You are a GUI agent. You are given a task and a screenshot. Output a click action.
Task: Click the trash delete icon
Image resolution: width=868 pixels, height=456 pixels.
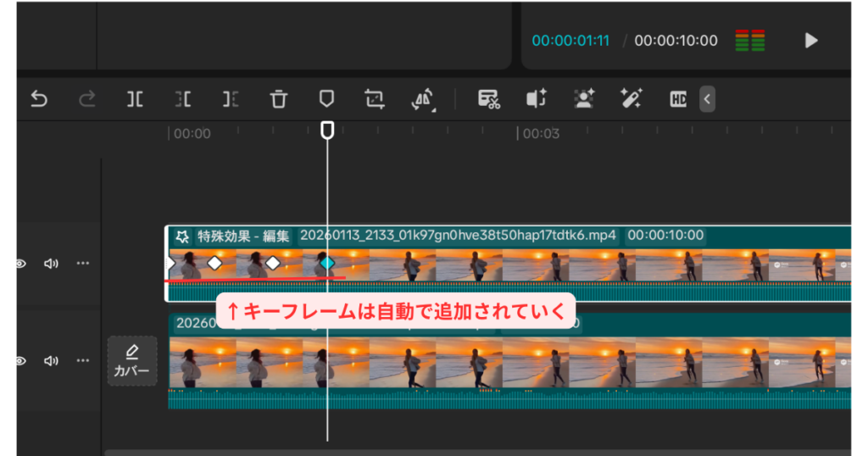(279, 99)
